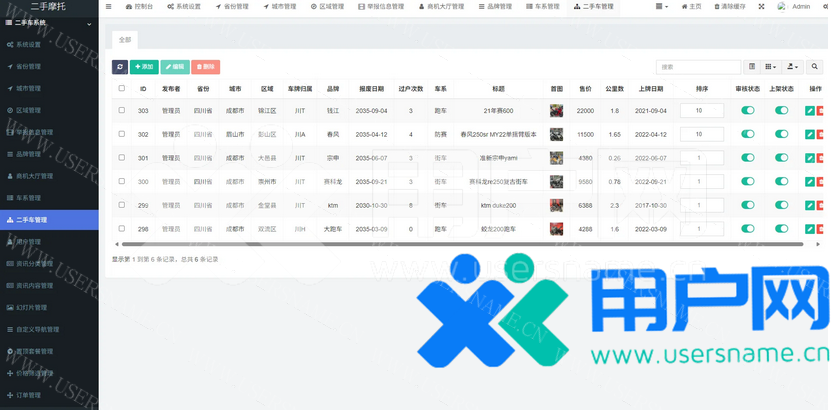Toggle the table view icon next to search
This screenshot has width=832, height=410.
tap(753, 67)
